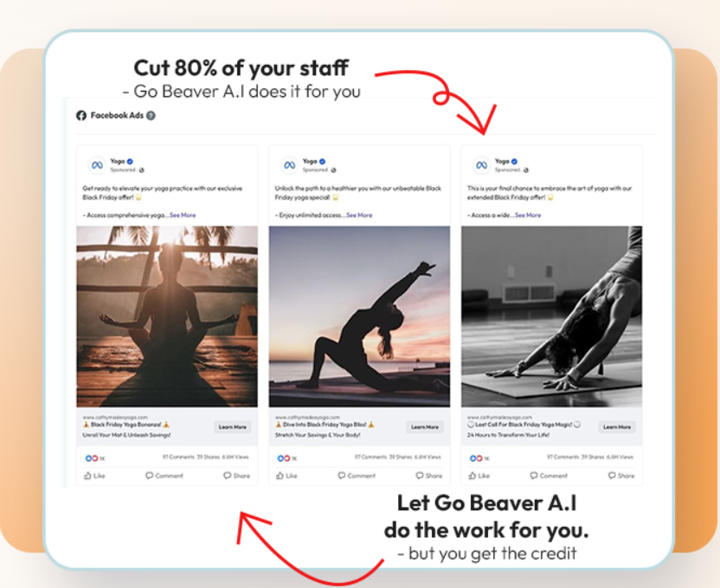Open the sunset meditation yoga image

(167, 316)
